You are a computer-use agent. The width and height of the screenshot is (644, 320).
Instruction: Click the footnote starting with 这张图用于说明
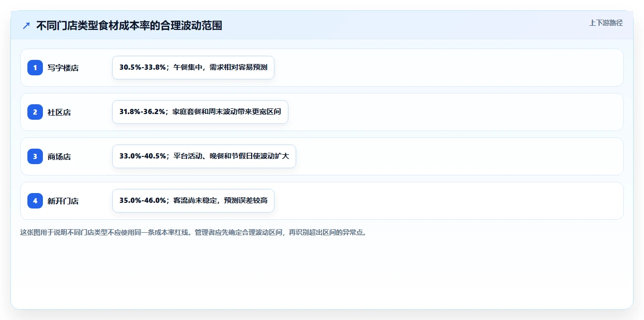point(193,232)
